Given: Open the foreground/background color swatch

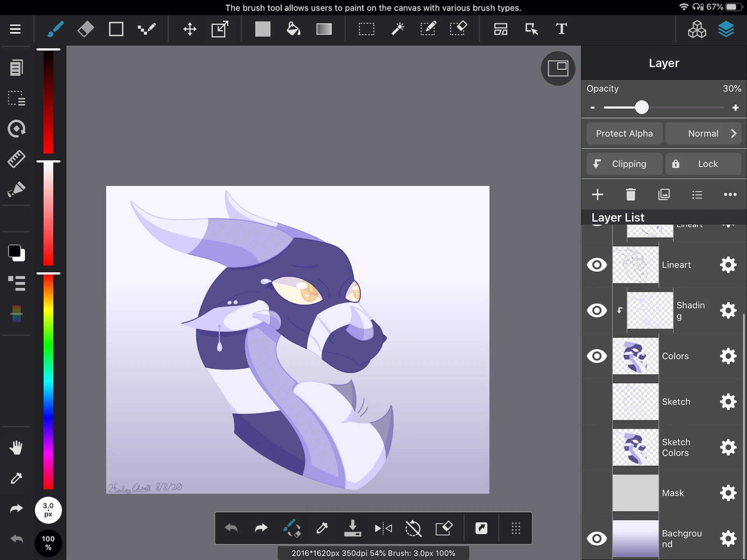Looking at the screenshot, I should click(16, 253).
